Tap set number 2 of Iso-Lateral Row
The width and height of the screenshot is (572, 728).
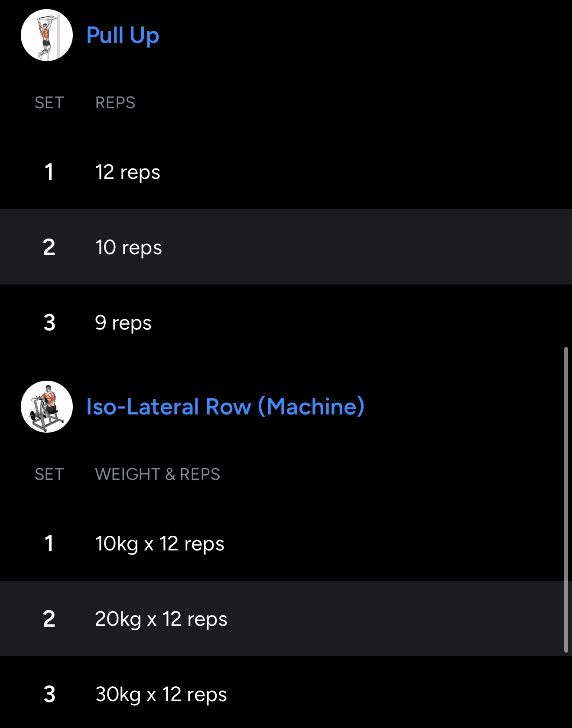click(x=49, y=619)
